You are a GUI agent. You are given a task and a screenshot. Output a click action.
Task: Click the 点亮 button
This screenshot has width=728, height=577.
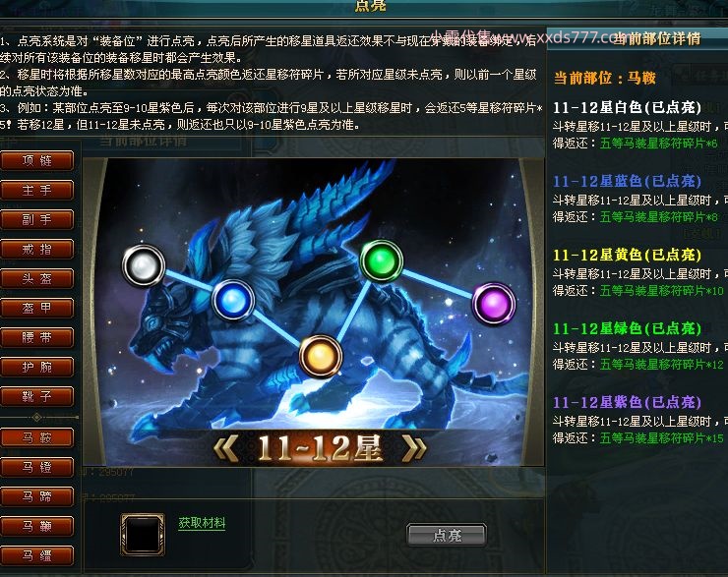coord(447,536)
